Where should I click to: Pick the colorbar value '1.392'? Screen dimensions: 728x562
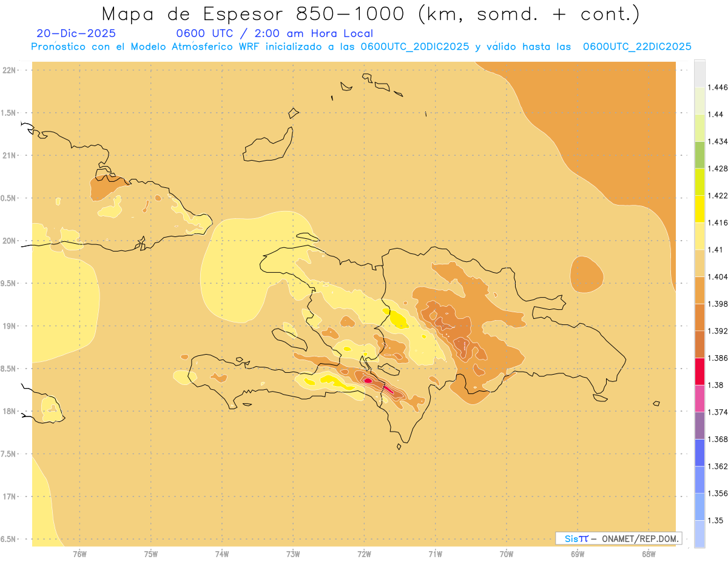[x=718, y=331]
